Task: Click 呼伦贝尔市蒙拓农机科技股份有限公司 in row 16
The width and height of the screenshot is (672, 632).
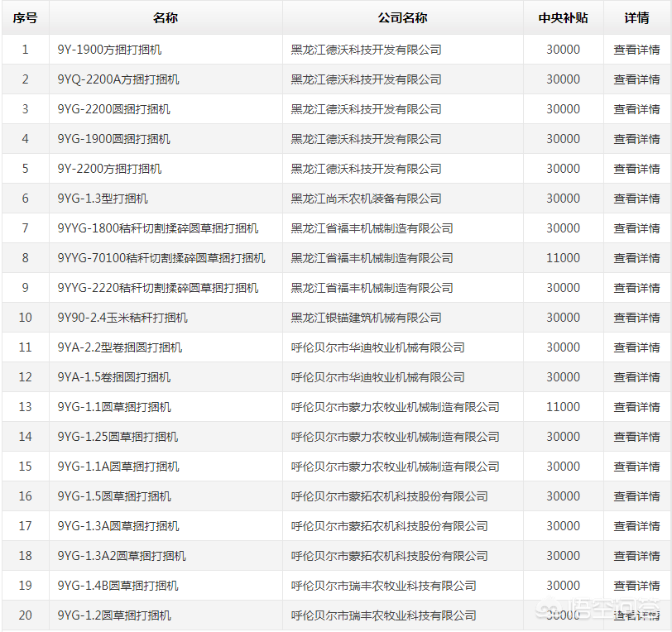Action: (390, 496)
